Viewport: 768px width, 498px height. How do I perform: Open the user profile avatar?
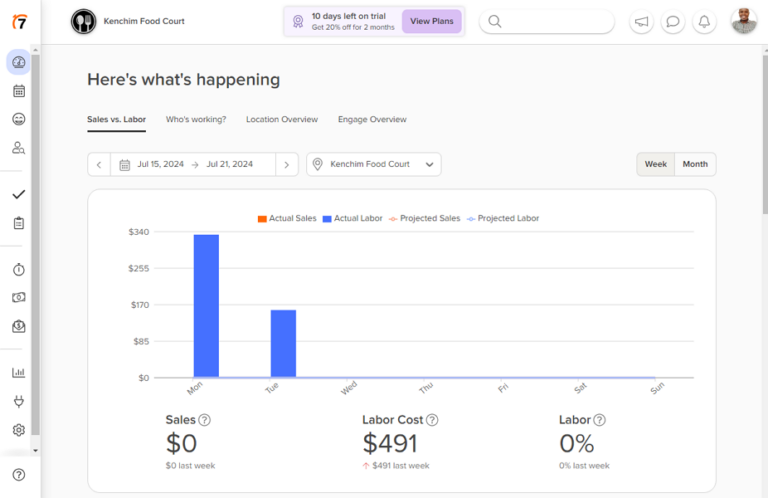744,21
